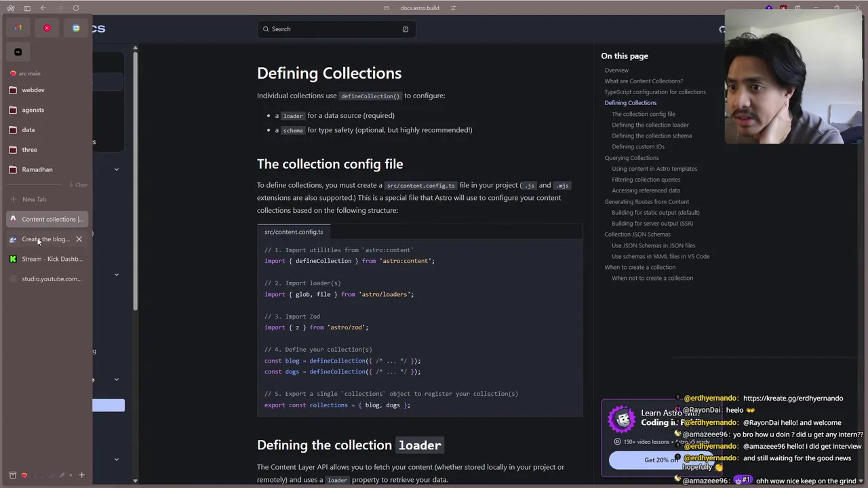Click the docs Search field
868x488 pixels.
click(336, 29)
